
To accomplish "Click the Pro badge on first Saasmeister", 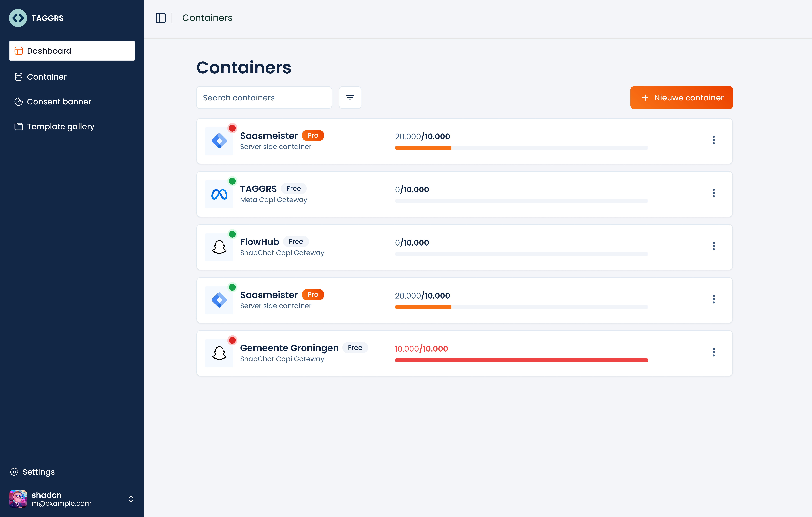I will (313, 135).
